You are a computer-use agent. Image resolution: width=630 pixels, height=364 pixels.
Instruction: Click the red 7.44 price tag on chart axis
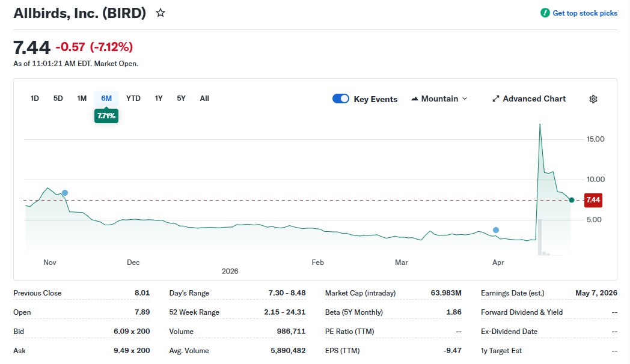[593, 199]
